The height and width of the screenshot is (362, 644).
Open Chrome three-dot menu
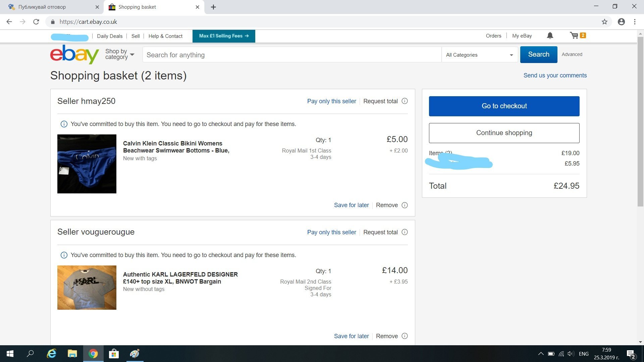[x=635, y=22]
